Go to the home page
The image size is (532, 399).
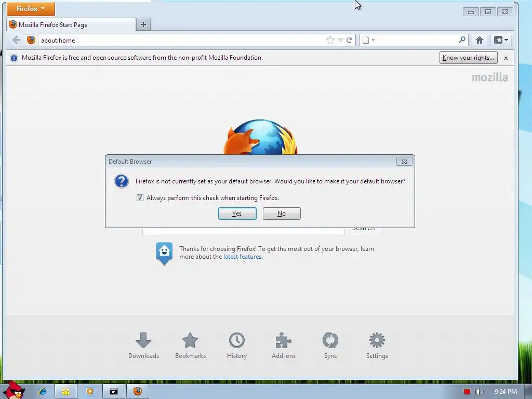[479, 40]
